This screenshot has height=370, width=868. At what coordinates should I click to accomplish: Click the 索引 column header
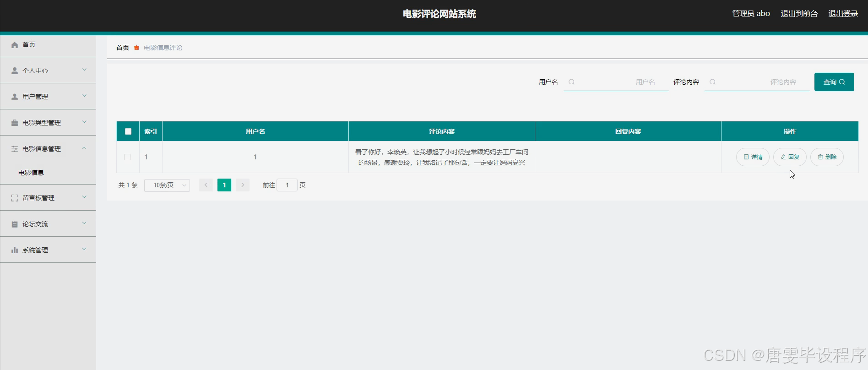[151, 131]
